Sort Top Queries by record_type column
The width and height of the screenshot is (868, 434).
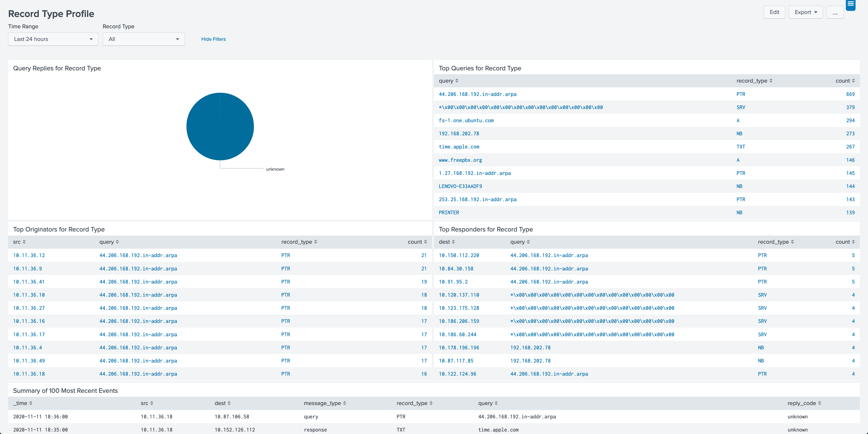click(754, 81)
